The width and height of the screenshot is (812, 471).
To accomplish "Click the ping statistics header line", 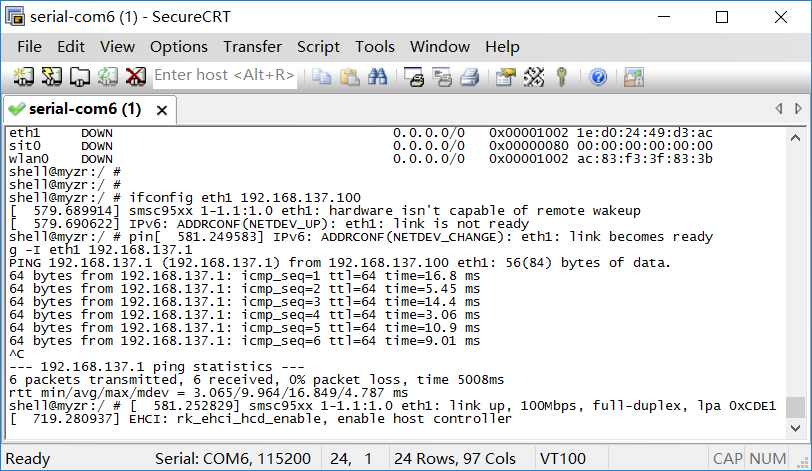I will coord(156,366).
